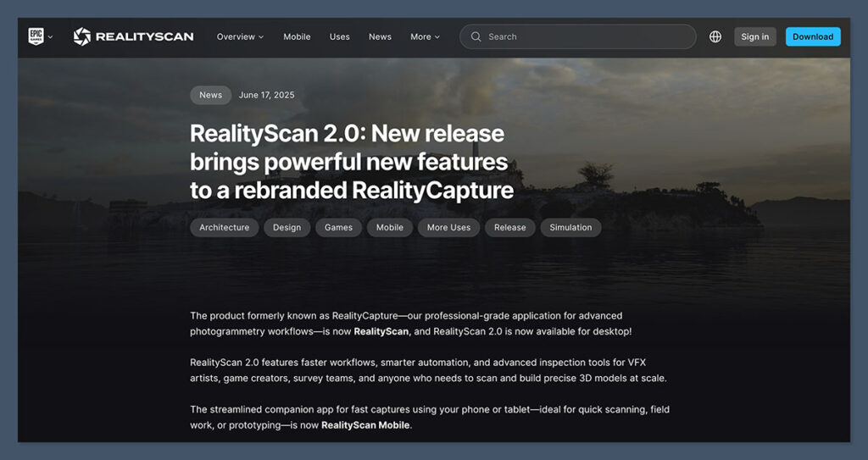Click the blue Download button
This screenshot has width=868, height=460.
pyautogui.click(x=813, y=36)
